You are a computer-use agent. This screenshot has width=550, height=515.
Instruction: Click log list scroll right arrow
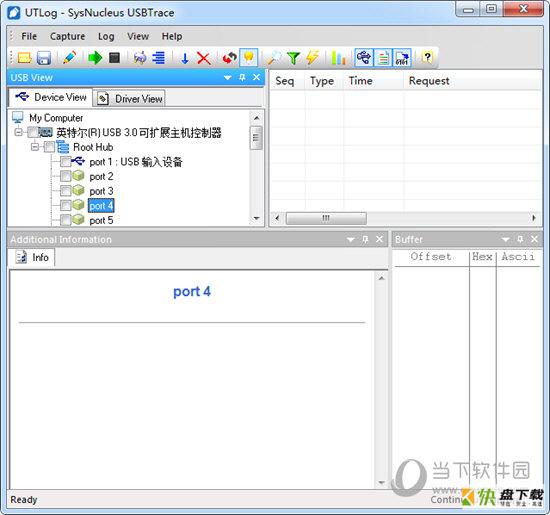534,218
